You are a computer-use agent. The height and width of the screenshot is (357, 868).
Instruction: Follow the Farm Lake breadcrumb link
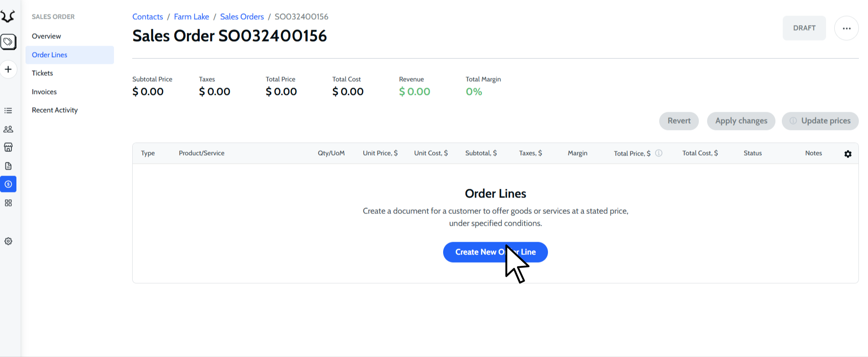pos(191,17)
